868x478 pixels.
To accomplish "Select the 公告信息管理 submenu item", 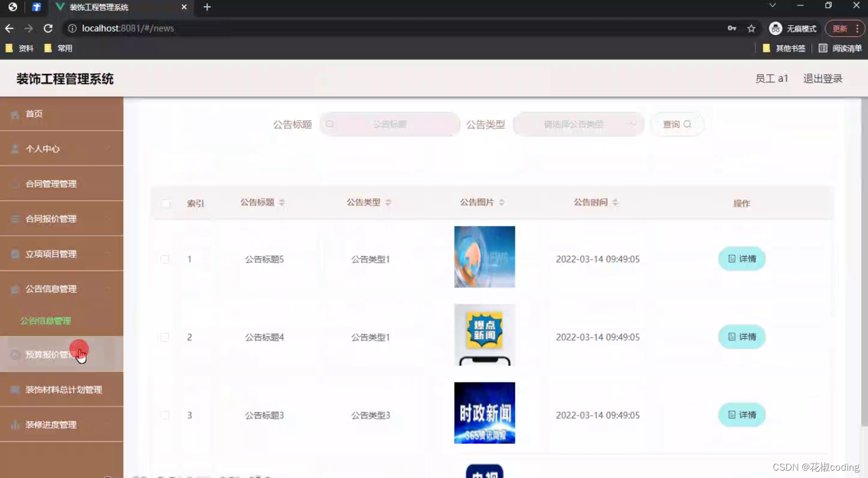I will (x=45, y=320).
